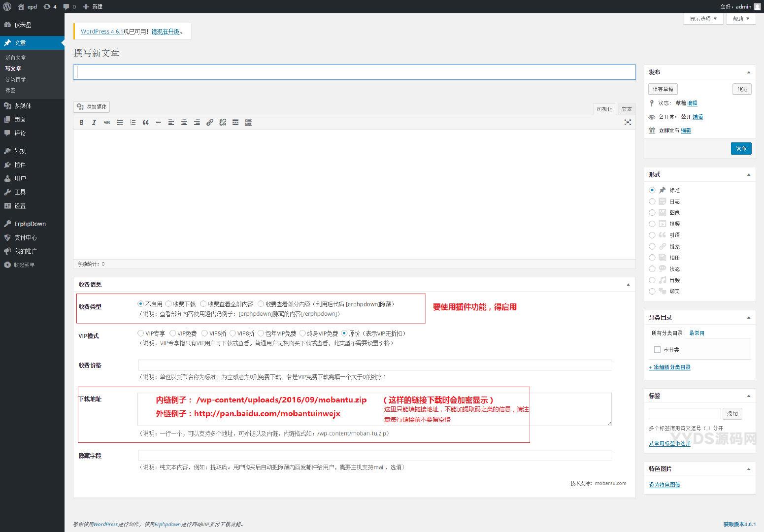The image size is (764, 532).
Task: Select the 收费下载 radio option
Action: pos(168,304)
